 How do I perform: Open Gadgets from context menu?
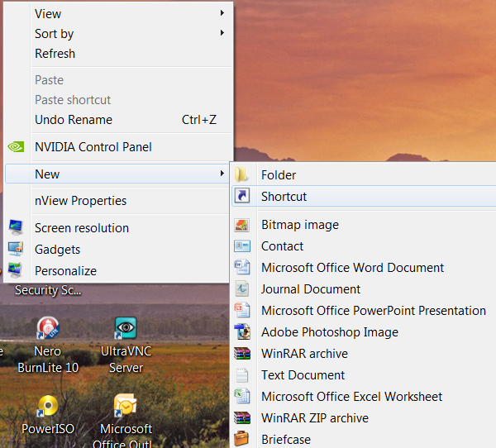pyautogui.click(x=117, y=250)
